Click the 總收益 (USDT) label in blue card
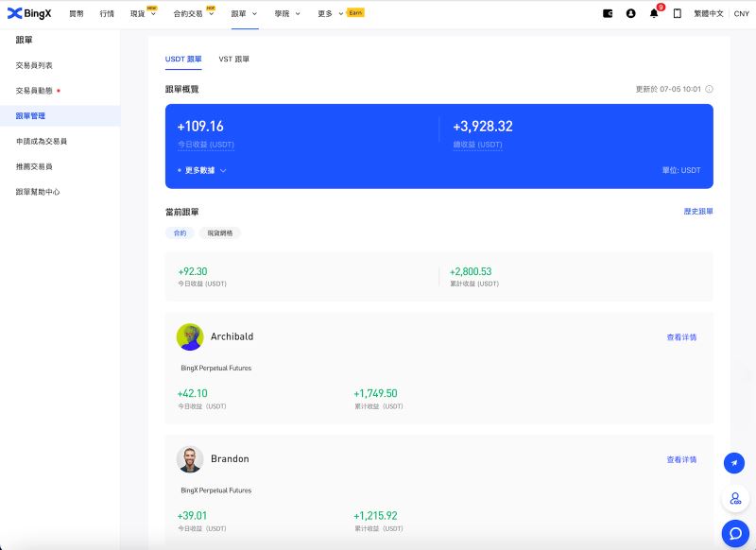This screenshot has height=550, width=756. click(x=477, y=145)
